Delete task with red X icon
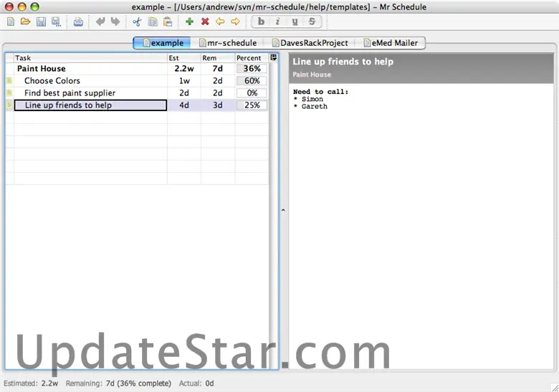 pos(205,21)
